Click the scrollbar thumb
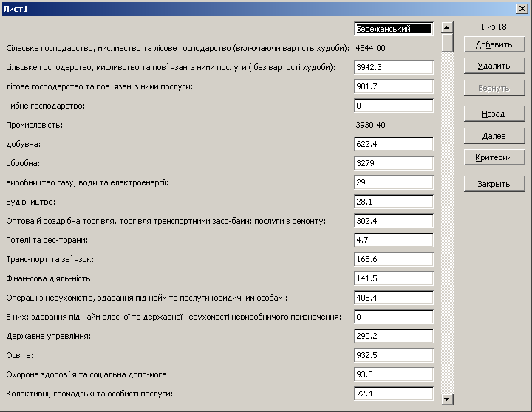 [447, 43]
